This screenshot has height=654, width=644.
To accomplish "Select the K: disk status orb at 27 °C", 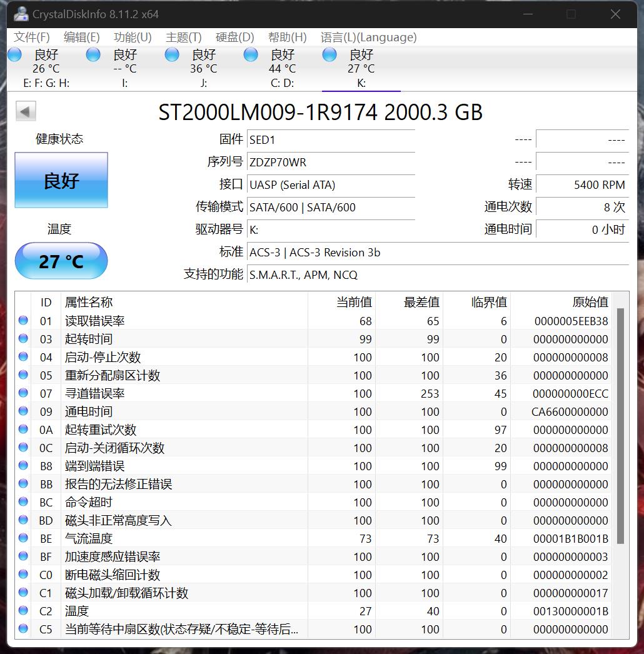I will (330, 54).
